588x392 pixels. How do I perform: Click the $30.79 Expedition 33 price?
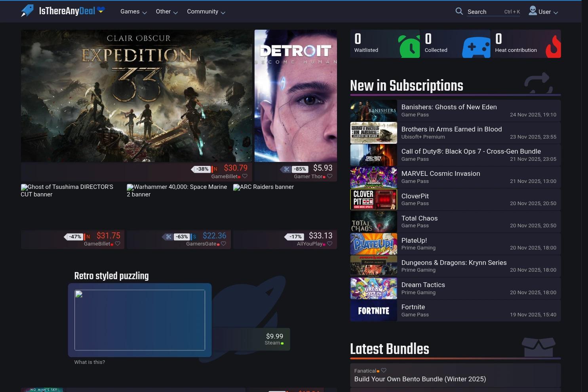point(236,168)
